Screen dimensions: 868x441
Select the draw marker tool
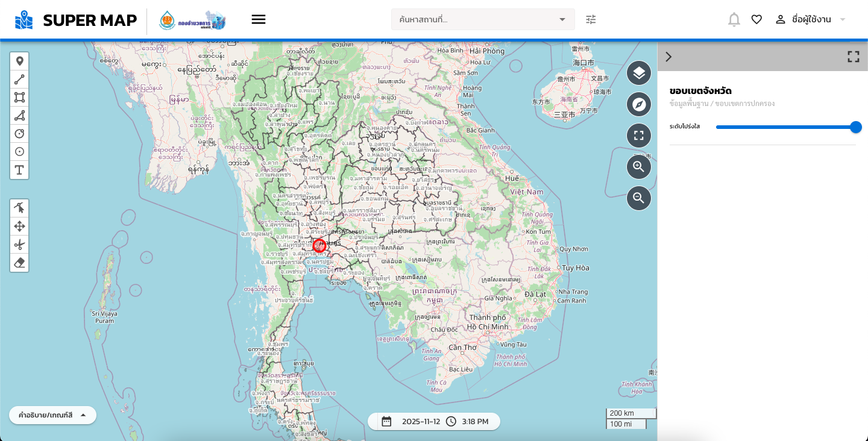[19, 61]
